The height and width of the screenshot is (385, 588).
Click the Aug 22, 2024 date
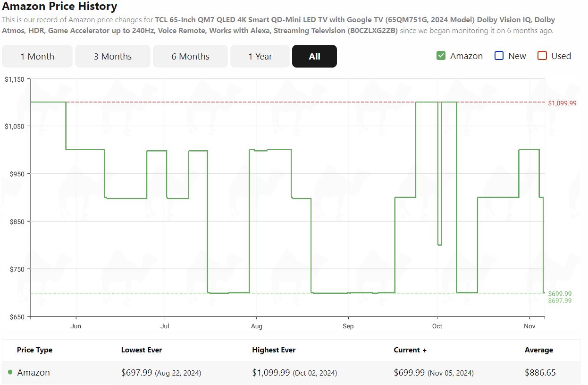click(x=178, y=373)
